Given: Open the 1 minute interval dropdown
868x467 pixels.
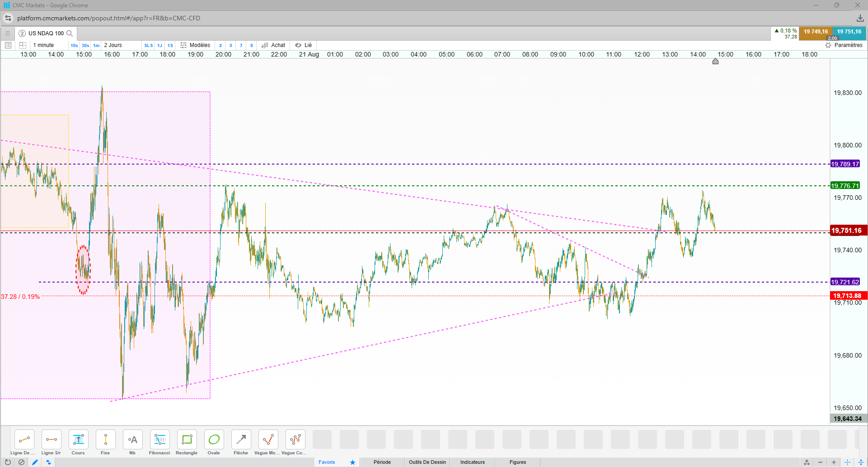Looking at the screenshot, I should click(x=43, y=45).
